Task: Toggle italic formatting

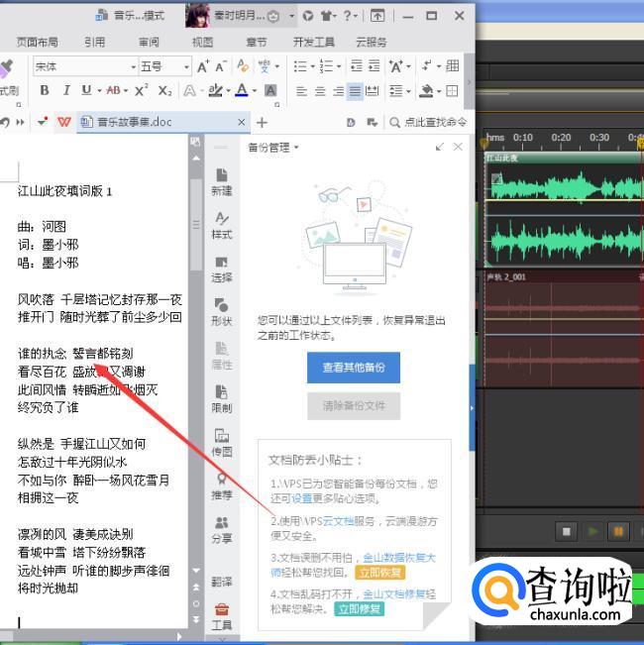Action: (66, 90)
